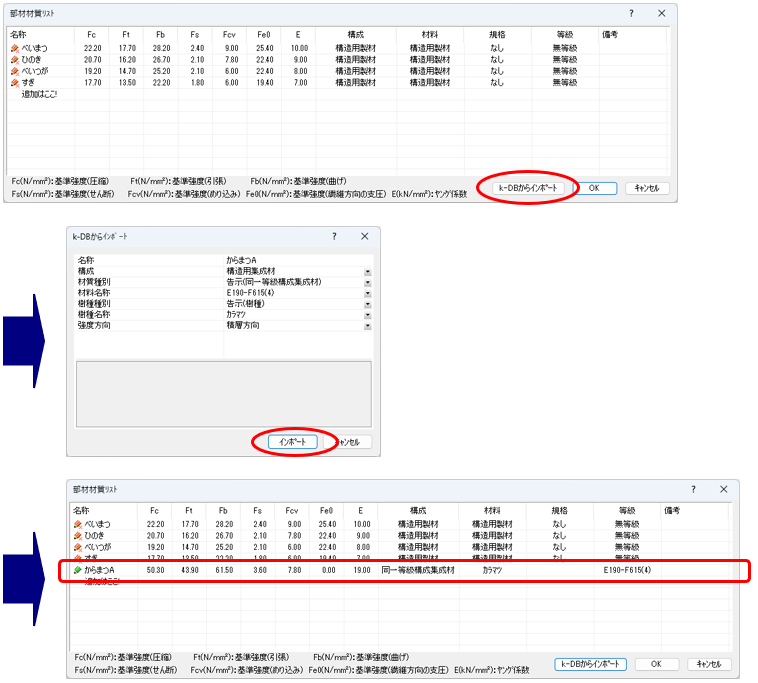758x683 pixels.
Task: Click the べいまつ material icon in upper list
Action: click(15, 48)
